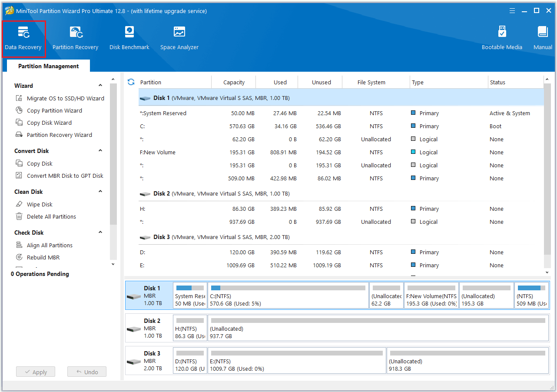Open the Manual
Image resolution: width=557 pixels, height=392 pixels.
543,39
